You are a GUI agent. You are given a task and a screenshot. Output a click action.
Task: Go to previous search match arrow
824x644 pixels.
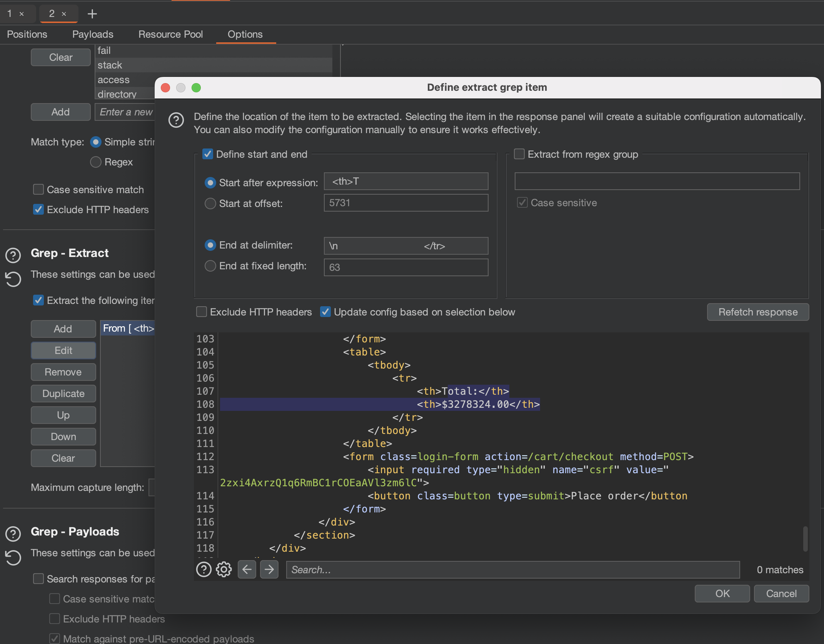click(247, 569)
